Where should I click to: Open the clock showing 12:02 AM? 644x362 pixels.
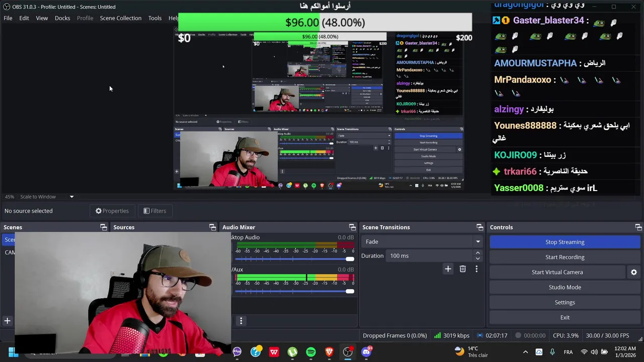click(x=624, y=352)
